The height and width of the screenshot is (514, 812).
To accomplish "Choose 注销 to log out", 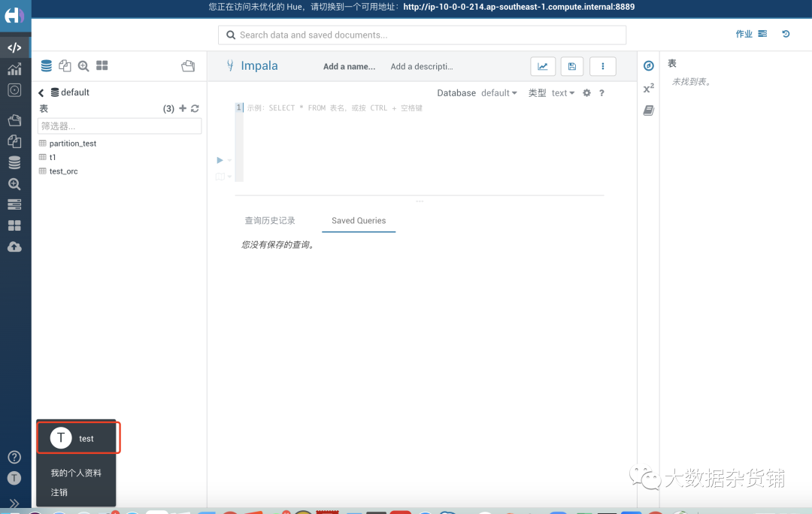I will (x=59, y=492).
